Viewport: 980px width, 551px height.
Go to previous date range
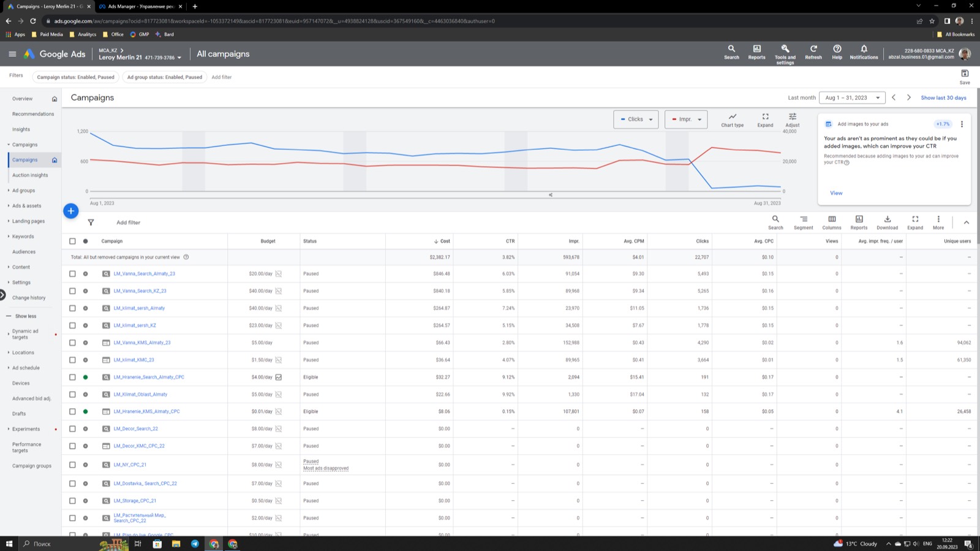pos(894,97)
